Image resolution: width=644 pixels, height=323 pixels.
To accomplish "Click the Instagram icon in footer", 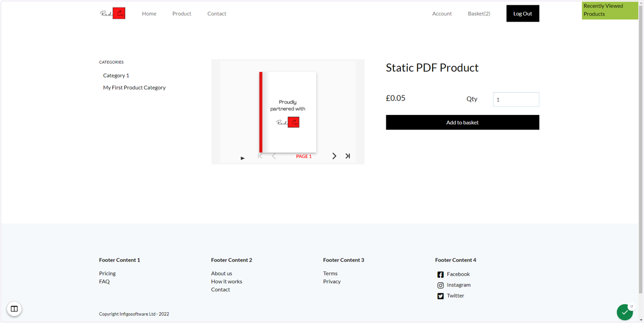I will coord(441,285).
